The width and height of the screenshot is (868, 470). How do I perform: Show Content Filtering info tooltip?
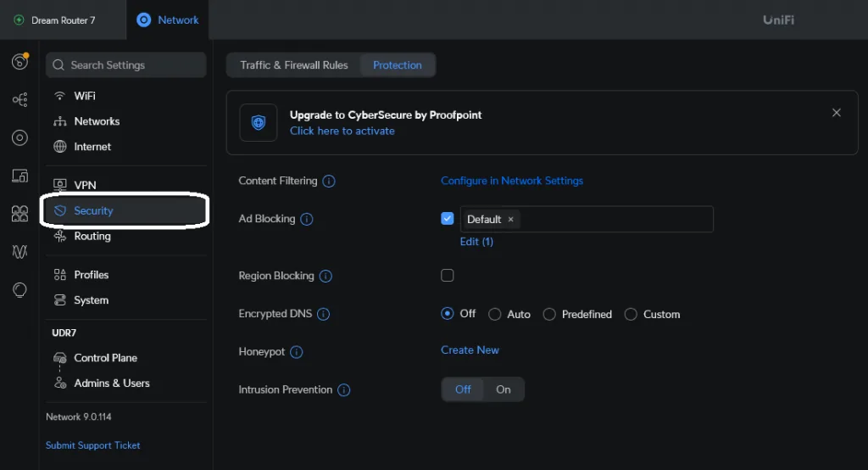(x=329, y=182)
